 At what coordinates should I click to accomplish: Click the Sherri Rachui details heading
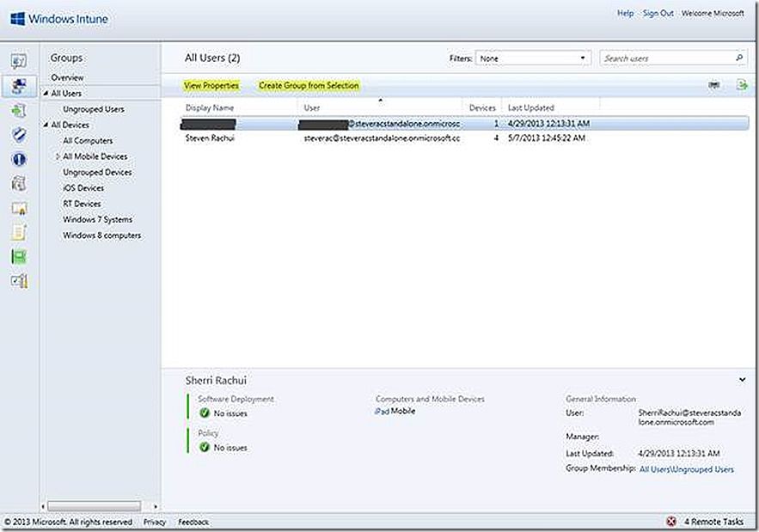coord(216,380)
